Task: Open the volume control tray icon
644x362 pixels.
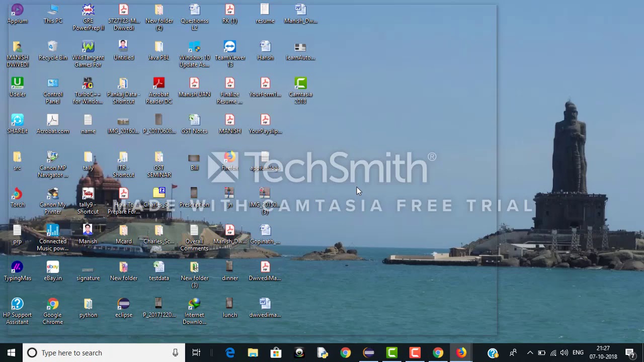Action: (x=564, y=353)
